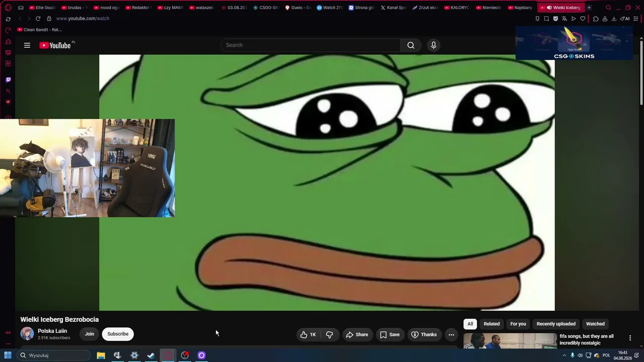The height and width of the screenshot is (362, 644).
Task: Save the video to a playlist
Action: [x=390, y=335]
